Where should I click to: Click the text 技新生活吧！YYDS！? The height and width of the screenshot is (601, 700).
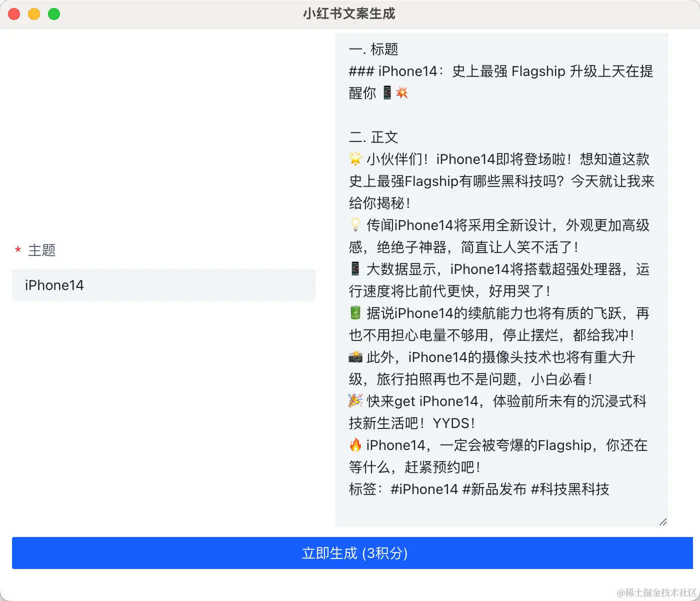tap(412, 423)
